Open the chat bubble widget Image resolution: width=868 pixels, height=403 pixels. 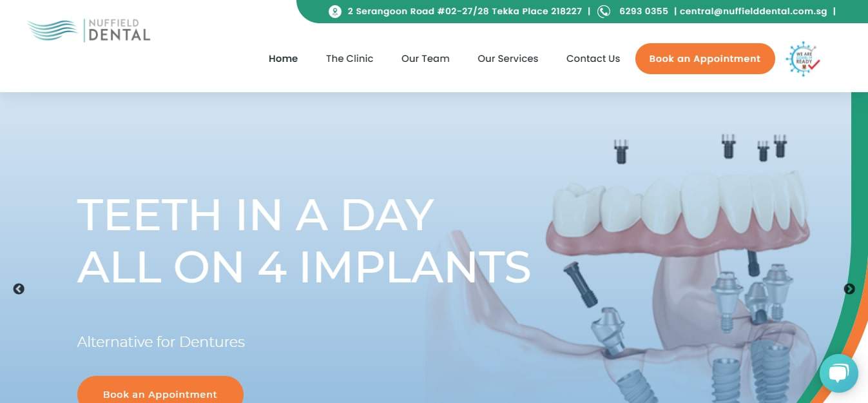838,373
